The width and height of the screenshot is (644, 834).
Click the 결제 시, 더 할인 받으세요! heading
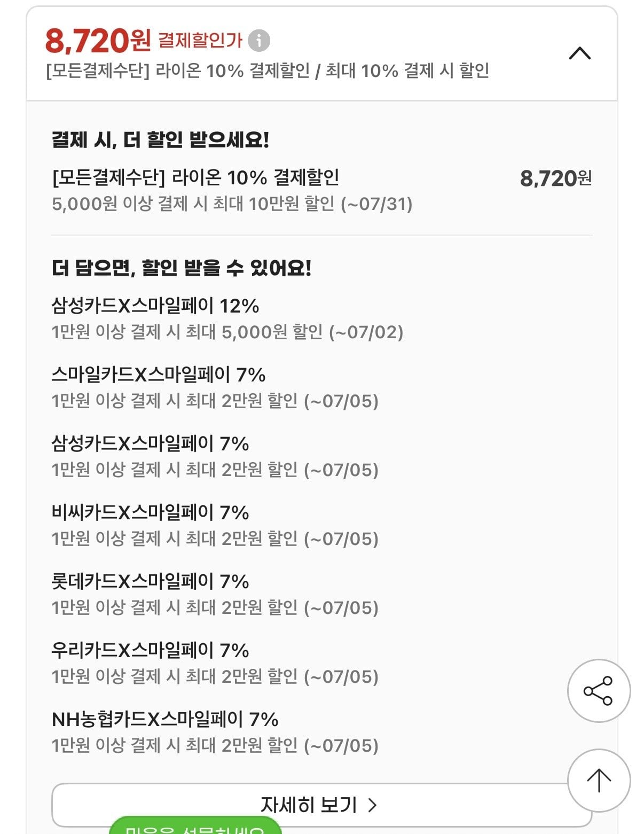coord(160,140)
